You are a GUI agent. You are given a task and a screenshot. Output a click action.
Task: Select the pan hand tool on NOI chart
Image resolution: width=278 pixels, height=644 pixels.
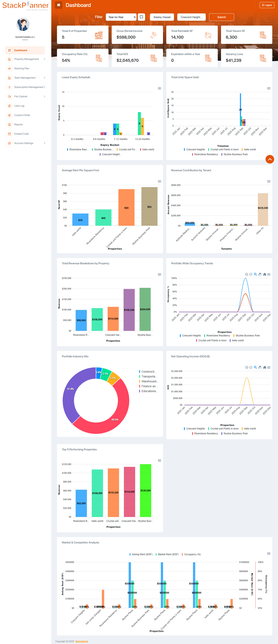coord(260,368)
